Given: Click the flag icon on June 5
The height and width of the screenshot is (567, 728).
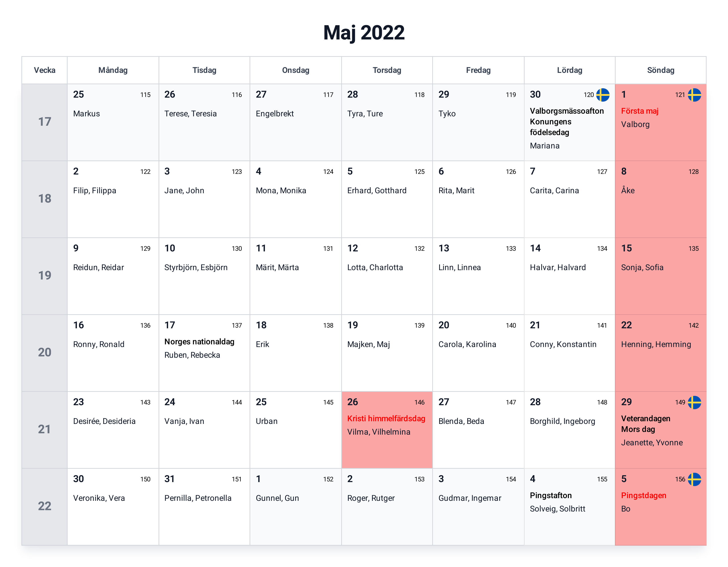Looking at the screenshot, I should pyautogui.click(x=694, y=479).
